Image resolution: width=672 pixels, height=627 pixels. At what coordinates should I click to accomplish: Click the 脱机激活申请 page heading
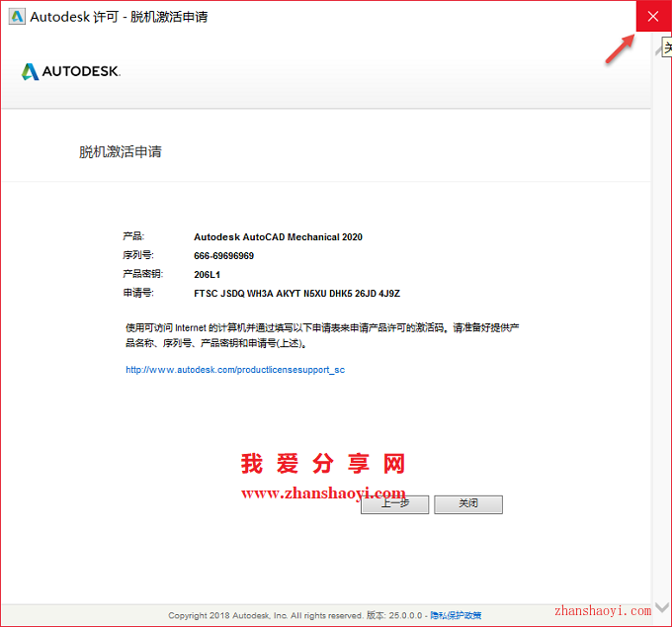click(x=121, y=152)
